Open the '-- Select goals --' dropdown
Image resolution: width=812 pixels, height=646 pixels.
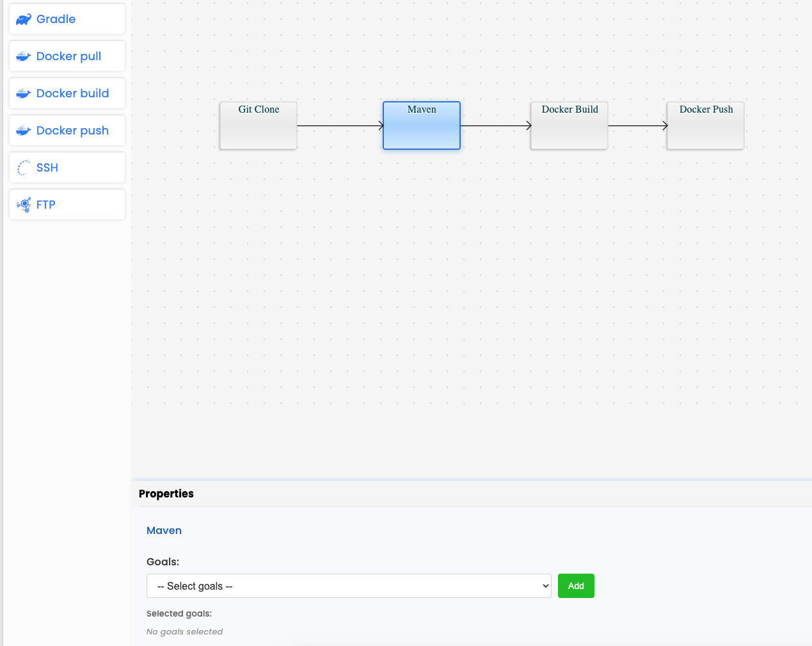(349, 586)
